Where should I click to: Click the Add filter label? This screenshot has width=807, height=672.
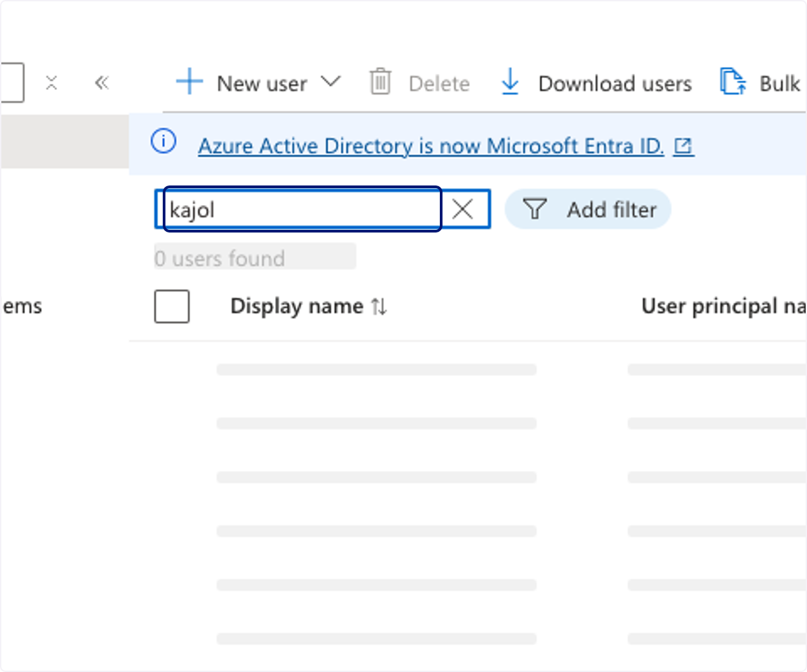click(611, 210)
